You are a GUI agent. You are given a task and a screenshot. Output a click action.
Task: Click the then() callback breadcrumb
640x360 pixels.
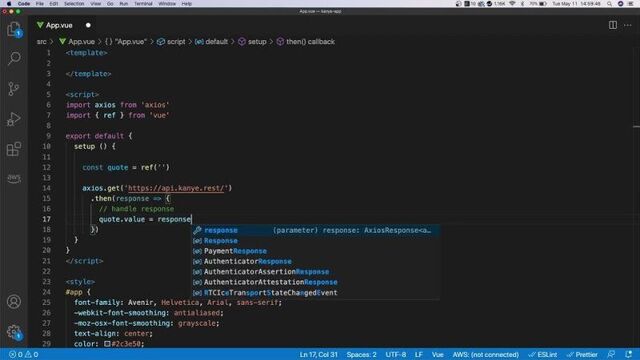tap(306, 42)
